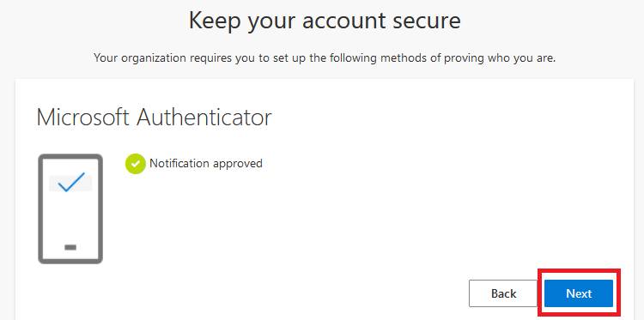Go back using the Back button
Screen dimensions: 644x320
[503, 293]
